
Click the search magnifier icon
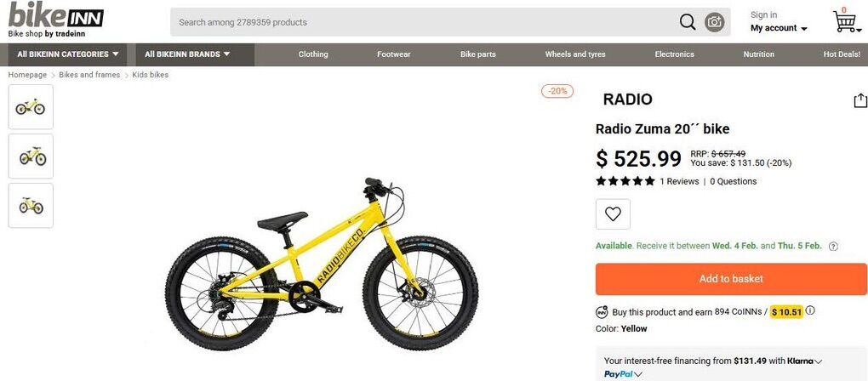pos(688,22)
